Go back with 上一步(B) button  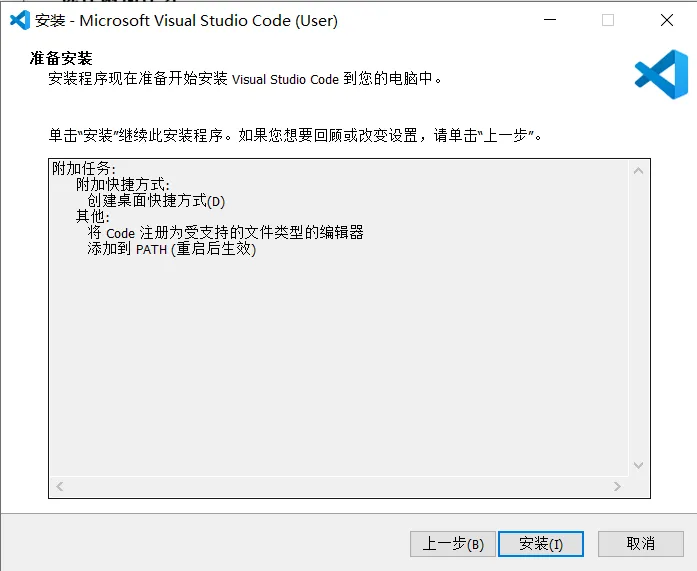[453, 544]
